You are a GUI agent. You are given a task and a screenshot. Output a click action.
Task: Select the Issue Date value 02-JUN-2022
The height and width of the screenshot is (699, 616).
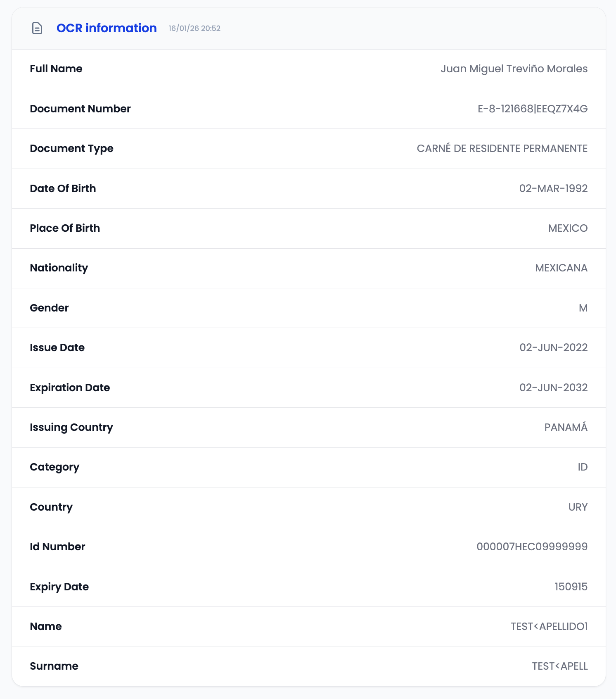point(553,348)
